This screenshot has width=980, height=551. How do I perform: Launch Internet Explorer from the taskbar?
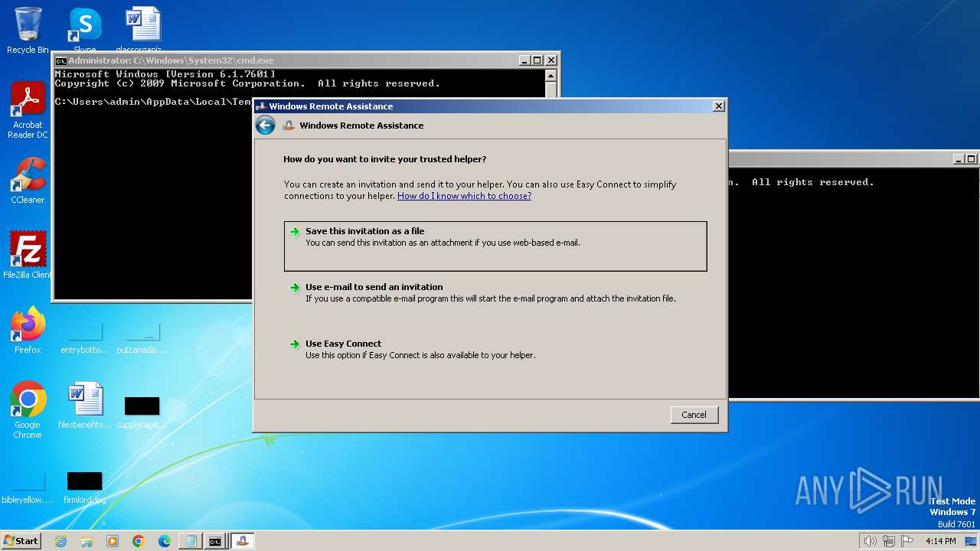point(60,541)
